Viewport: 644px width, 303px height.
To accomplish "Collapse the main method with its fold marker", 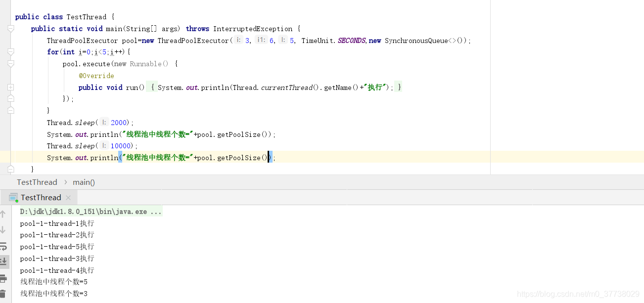I will [10, 29].
